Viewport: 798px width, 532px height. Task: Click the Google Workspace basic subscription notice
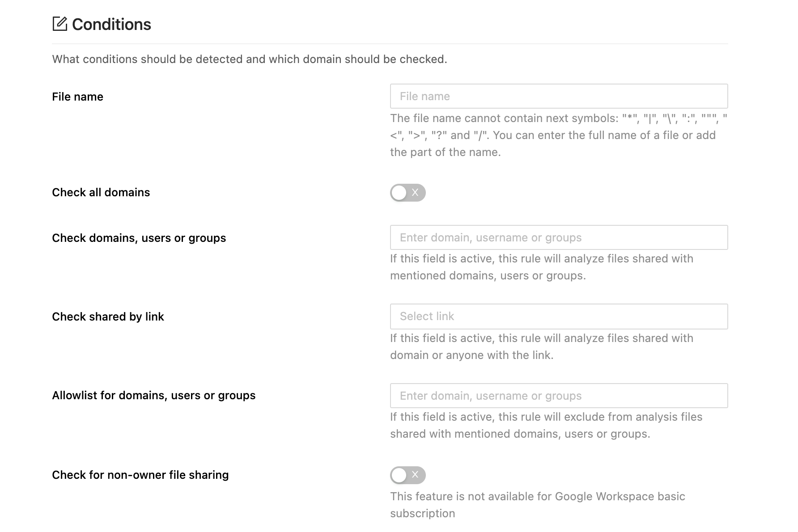[537, 505]
